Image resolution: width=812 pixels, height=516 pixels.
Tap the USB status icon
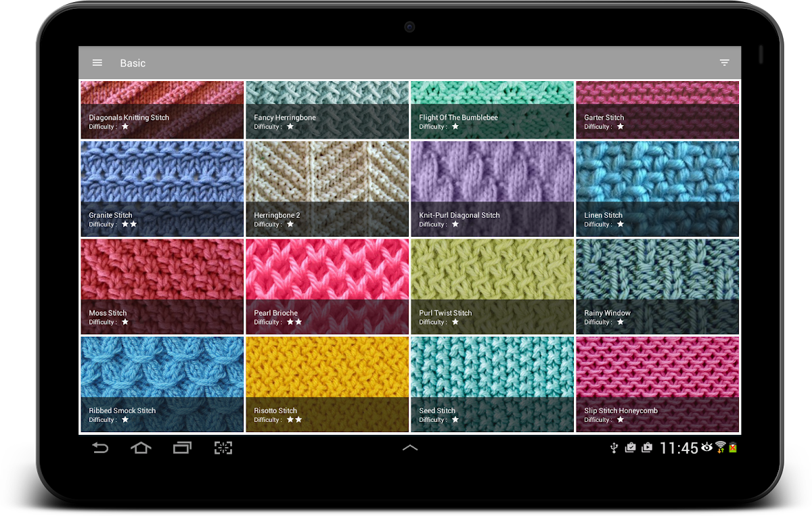[x=614, y=448]
